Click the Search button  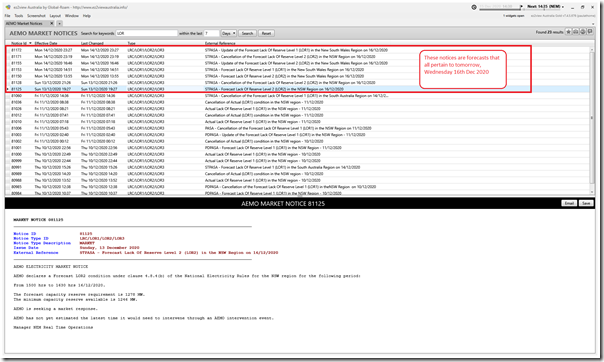pos(247,34)
